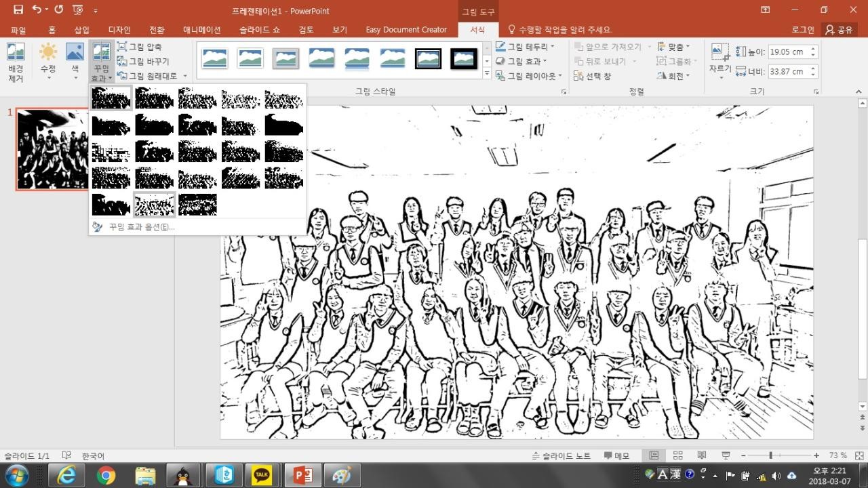Click 그림 바꾸기 (Change Picture)
Screen dimensions: 868x488
point(143,61)
